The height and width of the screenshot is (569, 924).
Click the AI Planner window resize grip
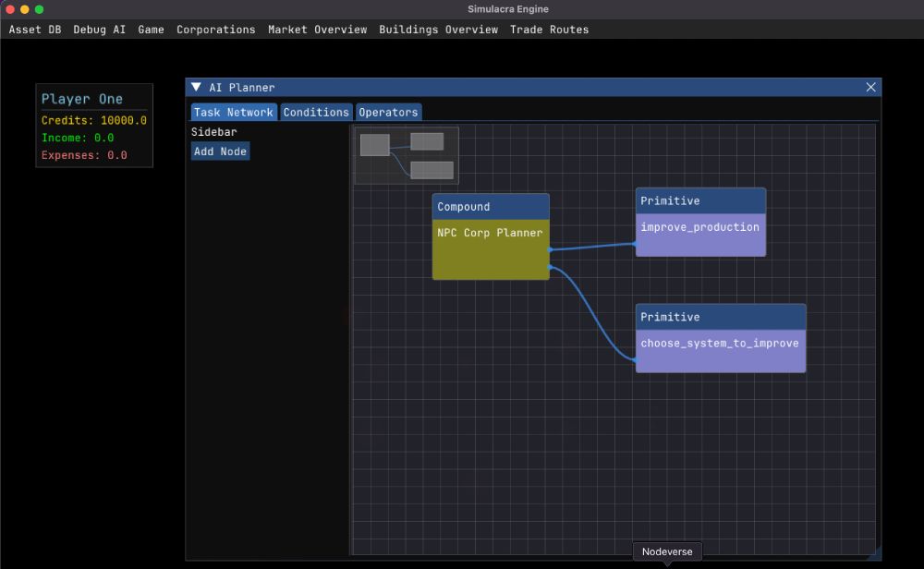875,553
